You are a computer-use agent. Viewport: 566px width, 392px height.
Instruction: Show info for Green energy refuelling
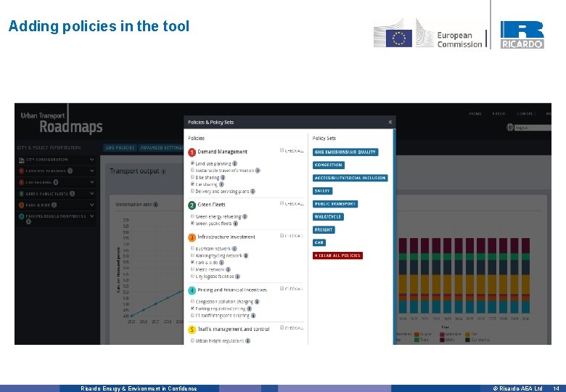click(245, 216)
